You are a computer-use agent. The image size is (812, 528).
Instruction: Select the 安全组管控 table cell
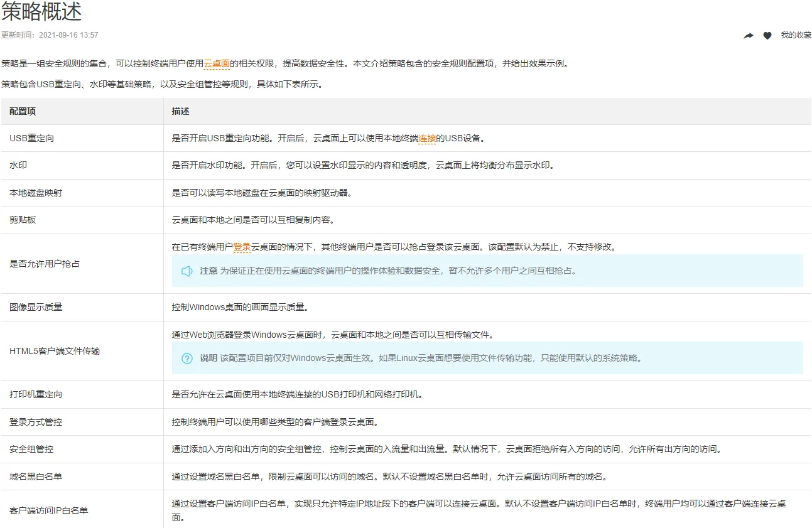click(82, 450)
